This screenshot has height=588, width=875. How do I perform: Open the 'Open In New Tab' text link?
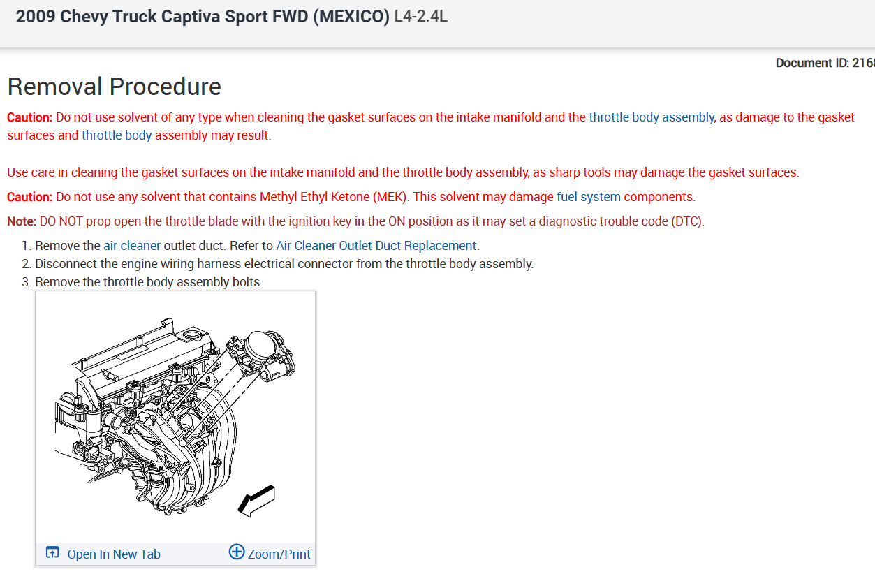(x=114, y=554)
